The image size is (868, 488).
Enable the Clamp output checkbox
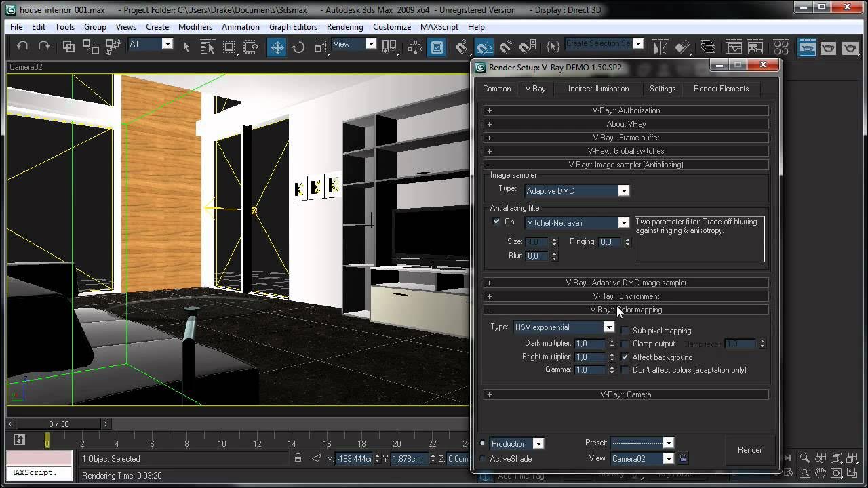coord(625,344)
